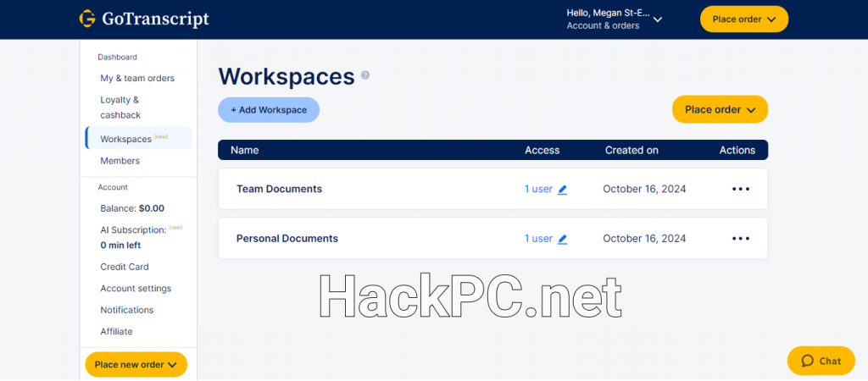Open Notifications in sidebar

(x=127, y=310)
